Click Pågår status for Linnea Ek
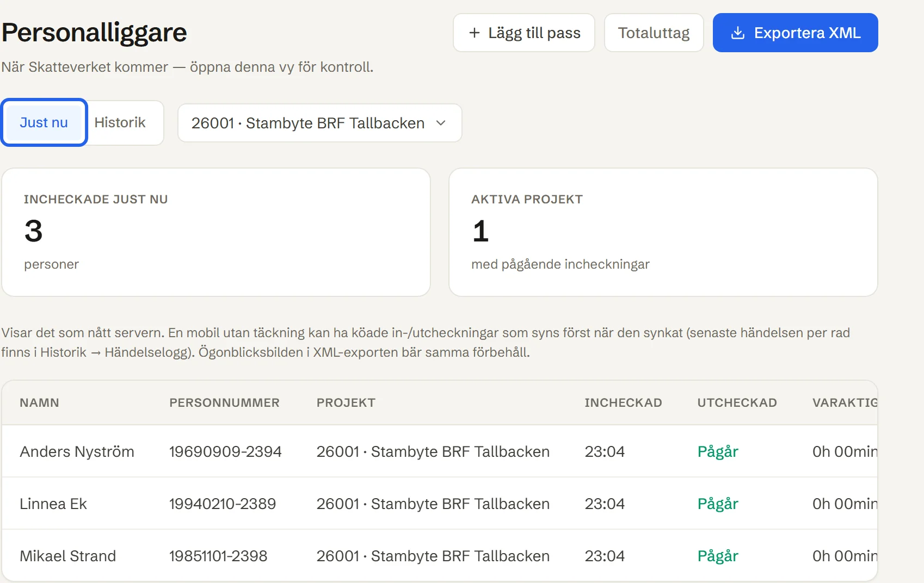 pyautogui.click(x=718, y=504)
